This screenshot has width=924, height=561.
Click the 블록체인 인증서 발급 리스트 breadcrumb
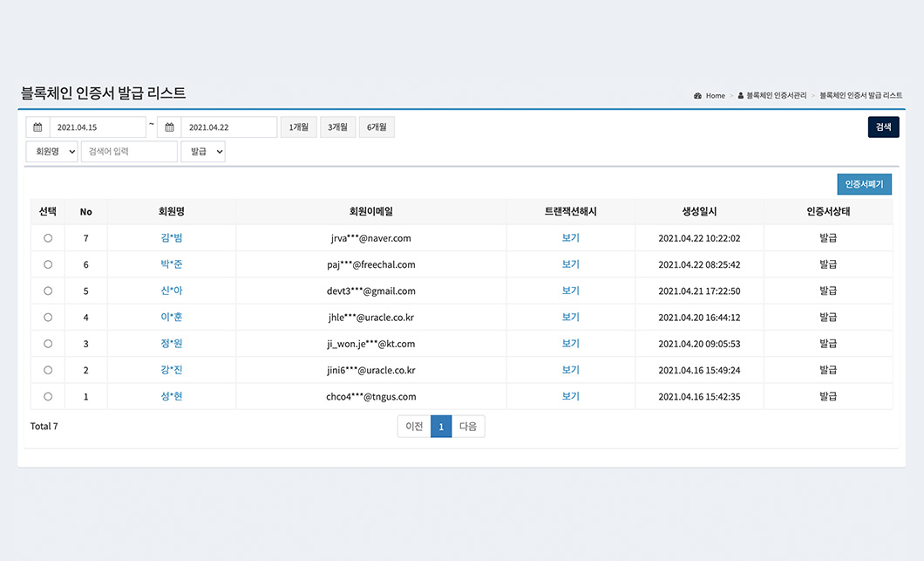click(x=861, y=96)
